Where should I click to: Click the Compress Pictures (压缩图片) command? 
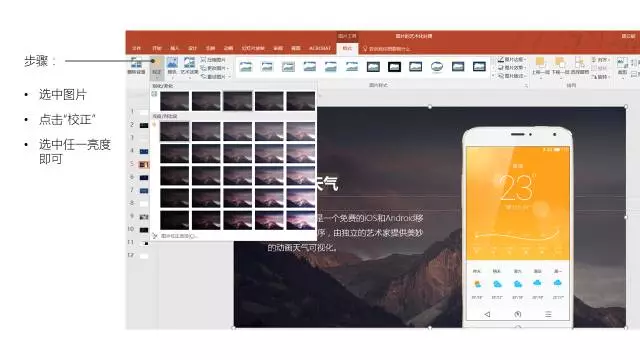(213, 60)
